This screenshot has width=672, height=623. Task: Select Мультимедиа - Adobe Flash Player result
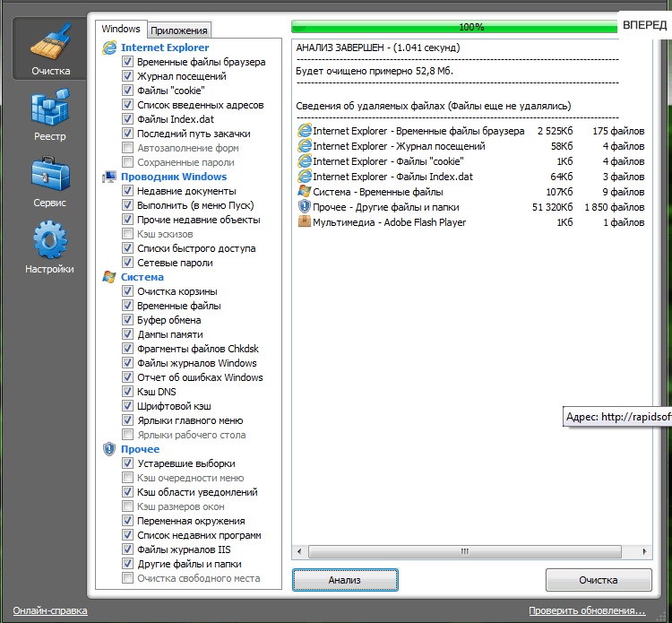471,222
